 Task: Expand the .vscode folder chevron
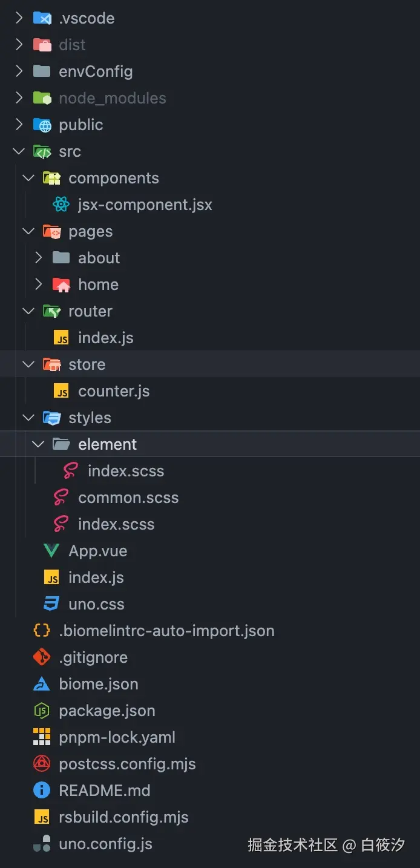19,18
